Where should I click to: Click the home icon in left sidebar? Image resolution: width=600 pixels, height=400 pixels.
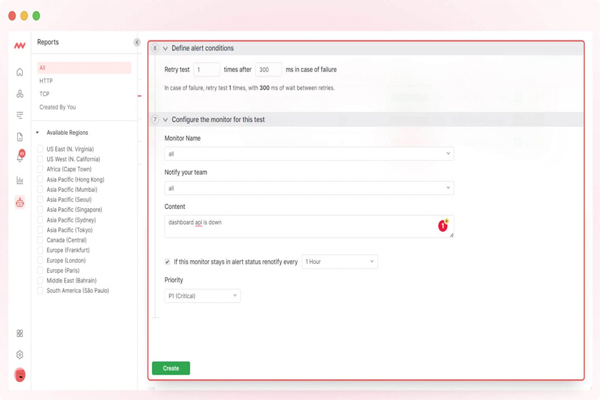click(19, 72)
